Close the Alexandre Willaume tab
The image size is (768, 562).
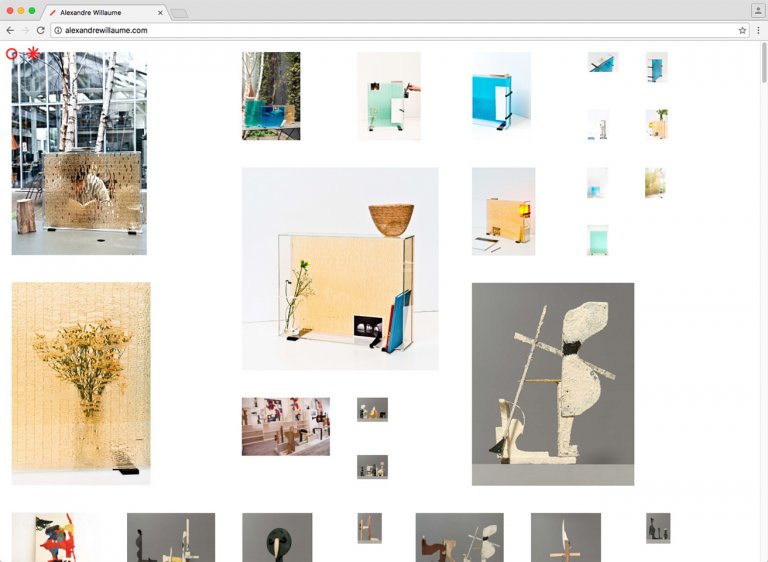coord(160,13)
